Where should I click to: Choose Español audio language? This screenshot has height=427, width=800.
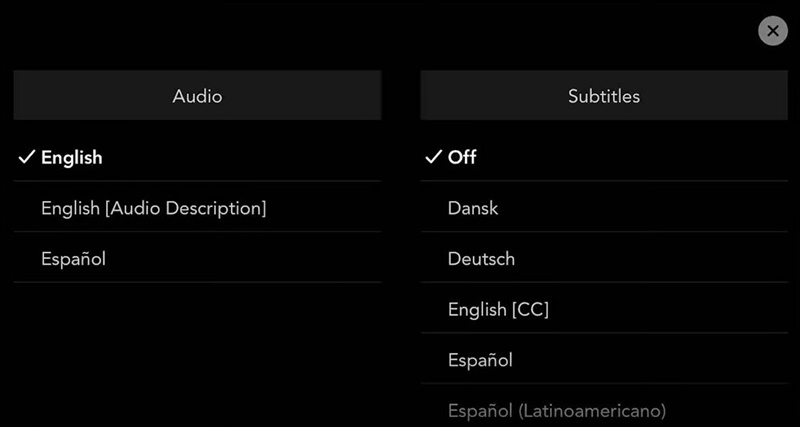(197, 259)
